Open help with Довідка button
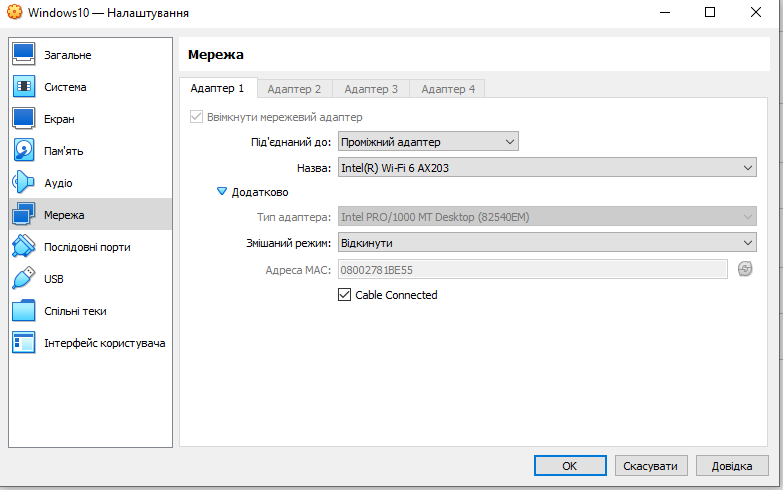 pos(732,466)
